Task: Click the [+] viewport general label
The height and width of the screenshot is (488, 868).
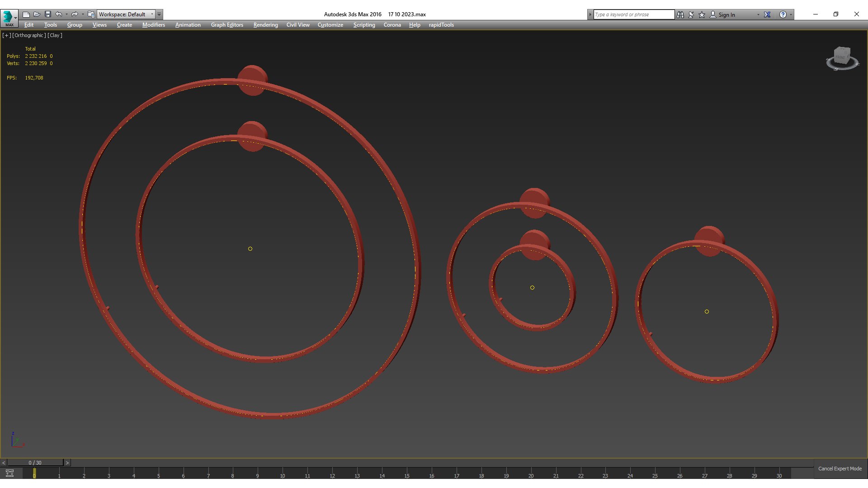Action: click(x=7, y=35)
